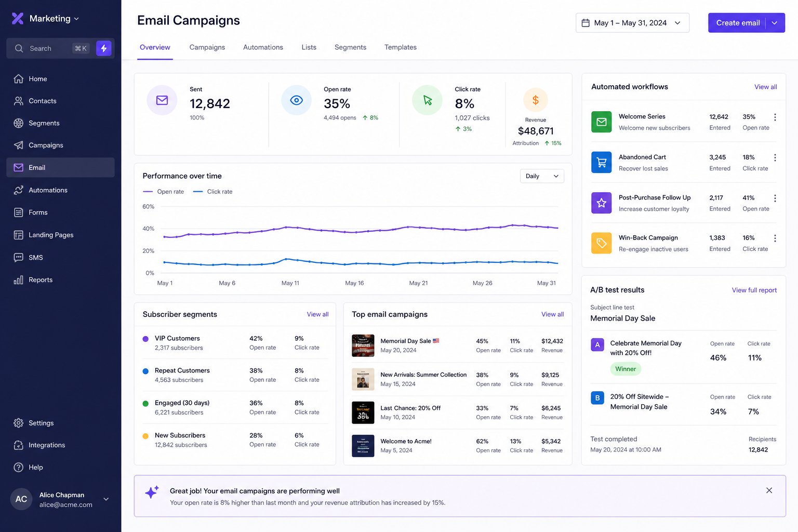Dismiss the Great job insight banner
The image size is (798, 532).
(769, 490)
